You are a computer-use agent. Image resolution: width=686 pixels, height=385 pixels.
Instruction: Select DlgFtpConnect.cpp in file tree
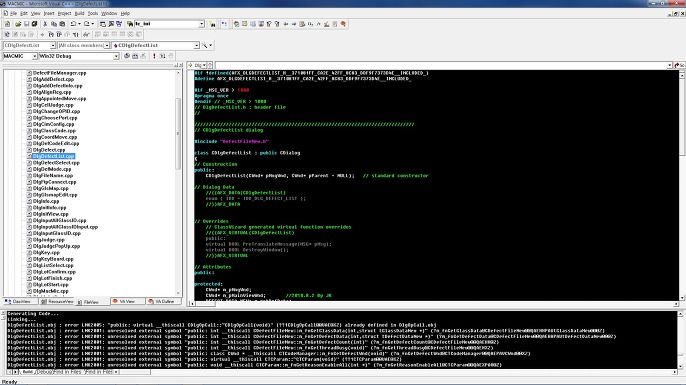coord(54,182)
